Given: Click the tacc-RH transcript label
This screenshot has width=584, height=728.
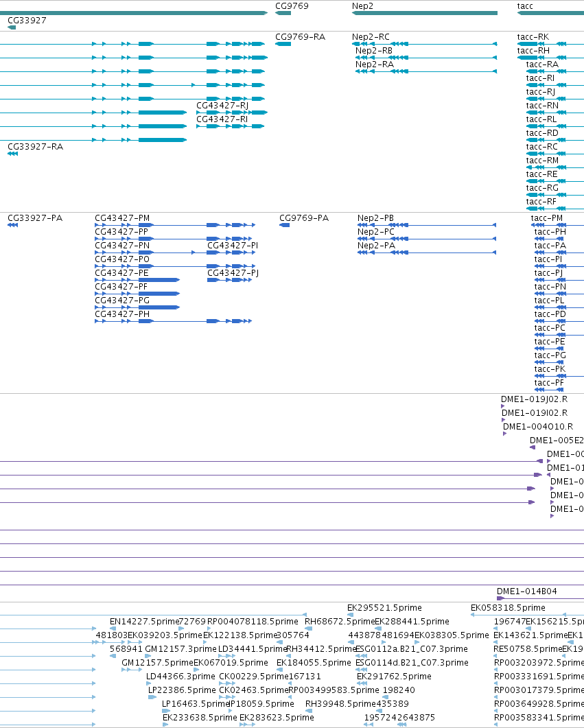Looking at the screenshot, I should pos(533,51).
